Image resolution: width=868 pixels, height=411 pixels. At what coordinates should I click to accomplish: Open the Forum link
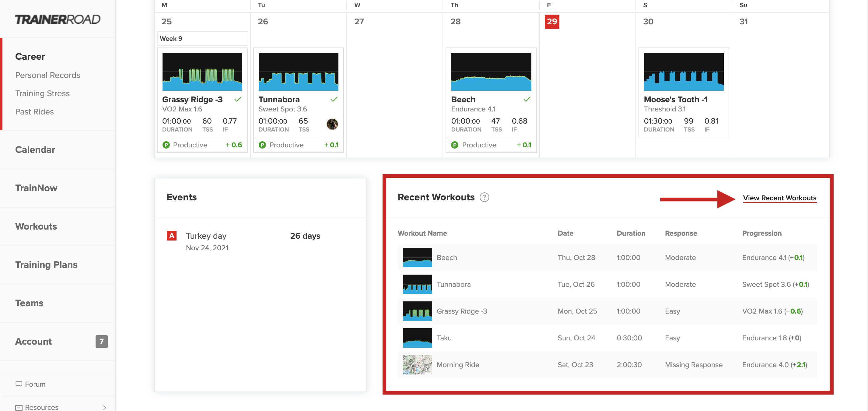[x=35, y=384]
